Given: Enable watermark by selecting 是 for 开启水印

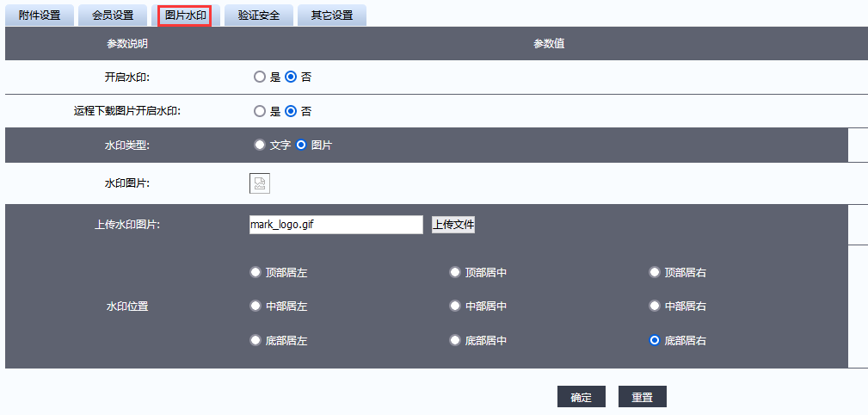Looking at the screenshot, I should pyautogui.click(x=260, y=77).
